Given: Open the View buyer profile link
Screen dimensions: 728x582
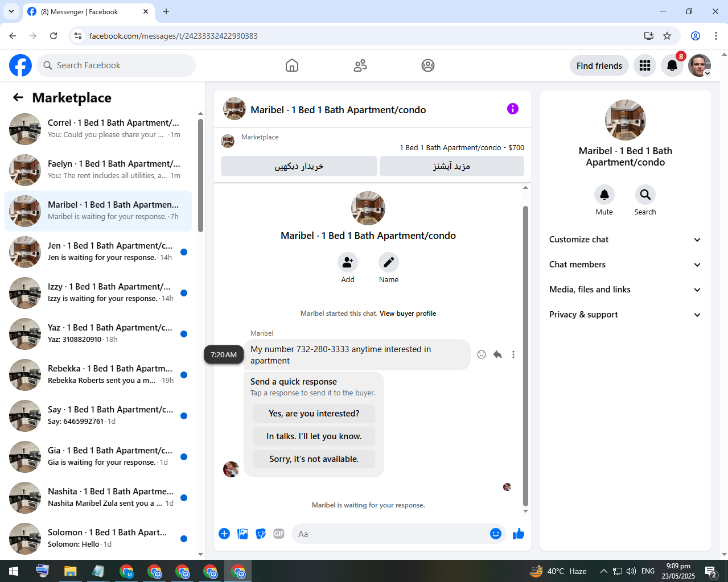Looking at the screenshot, I should coord(408,313).
